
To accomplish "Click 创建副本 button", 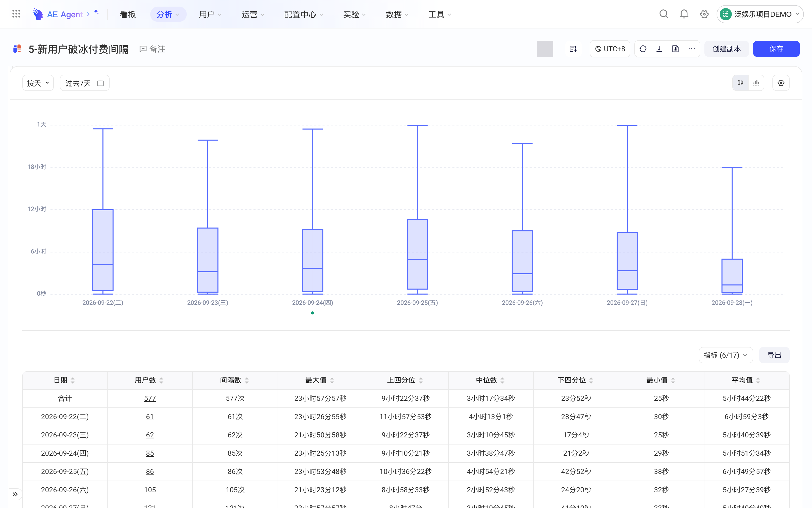I will pyautogui.click(x=726, y=49).
